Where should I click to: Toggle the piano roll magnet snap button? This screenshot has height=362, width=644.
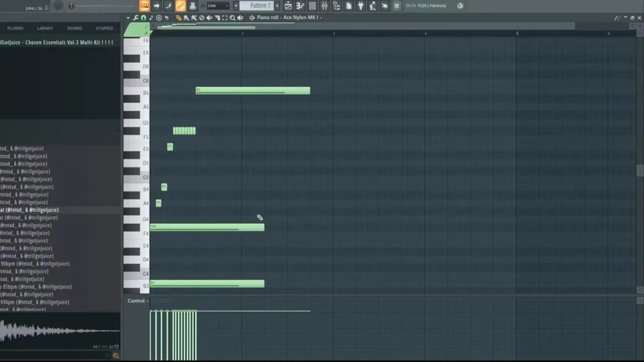pos(143,18)
